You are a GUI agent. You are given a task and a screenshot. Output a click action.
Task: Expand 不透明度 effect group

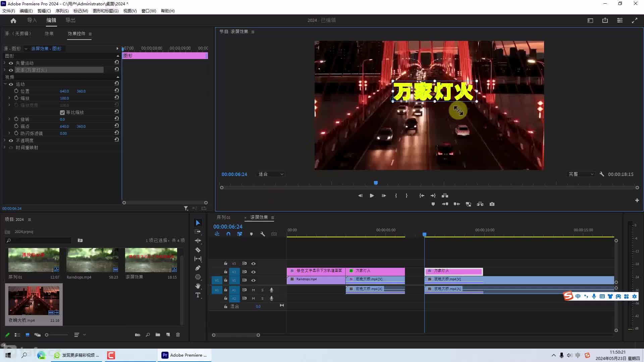[x=5, y=141]
